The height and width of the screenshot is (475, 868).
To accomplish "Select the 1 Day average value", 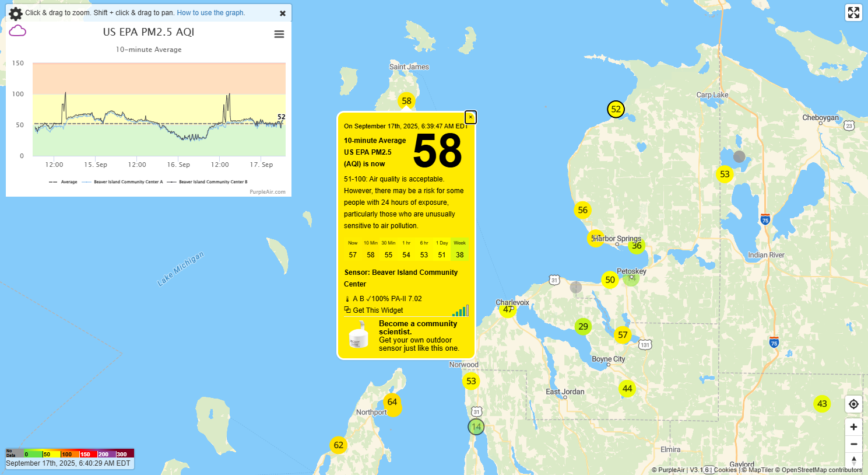I will (x=442, y=255).
